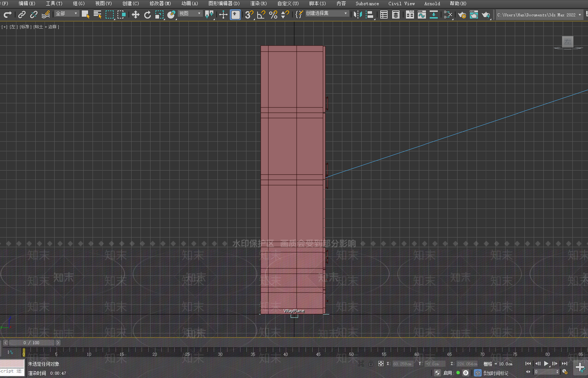Viewport: 588px width, 378px height.
Task: Activate the Select and Move tool
Action: pyautogui.click(x=136, y=15)
